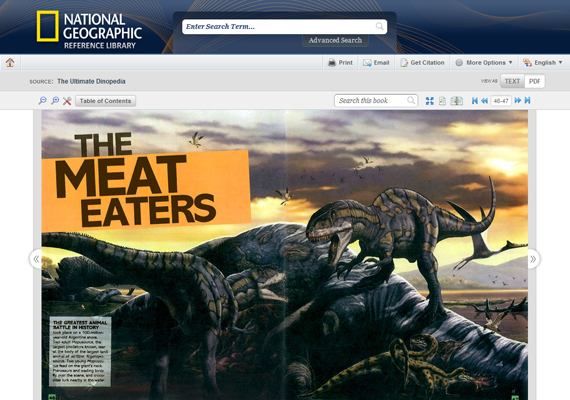Image resolution: width=570 pixels, height=400 pixels.
Task: Switch view to TEXT
Action: pos(512,81)
